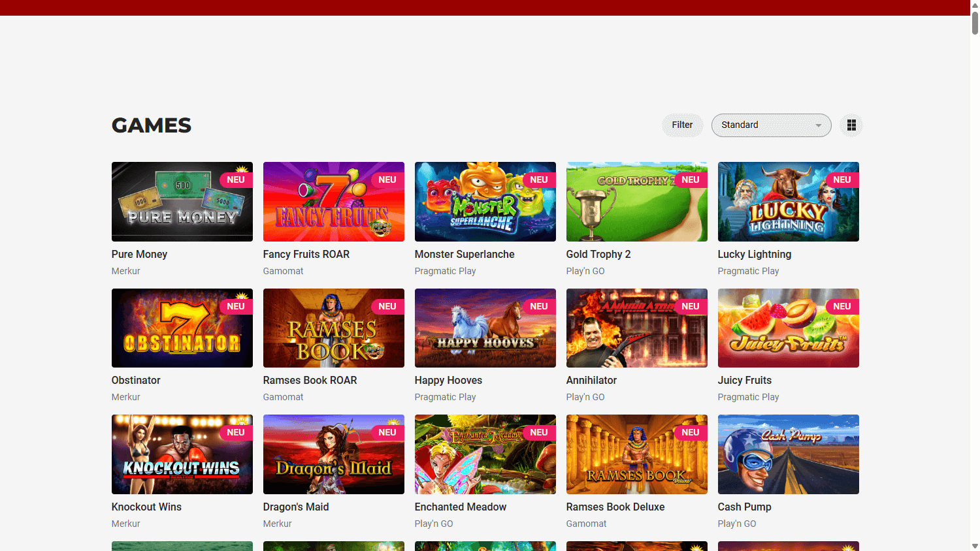
Task: Launch the Gold Trophy 2 game
Action: click(x=636, y=201)
